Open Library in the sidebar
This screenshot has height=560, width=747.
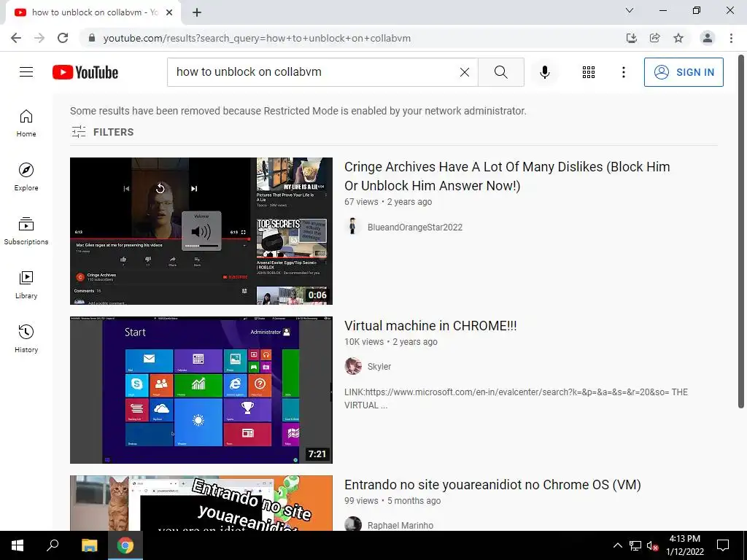coord(26,285)
